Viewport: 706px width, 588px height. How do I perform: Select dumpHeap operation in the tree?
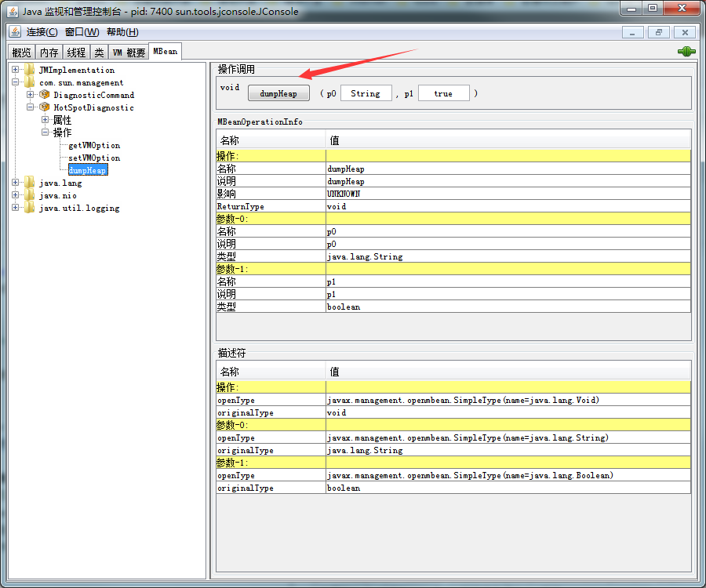point(88,170)
